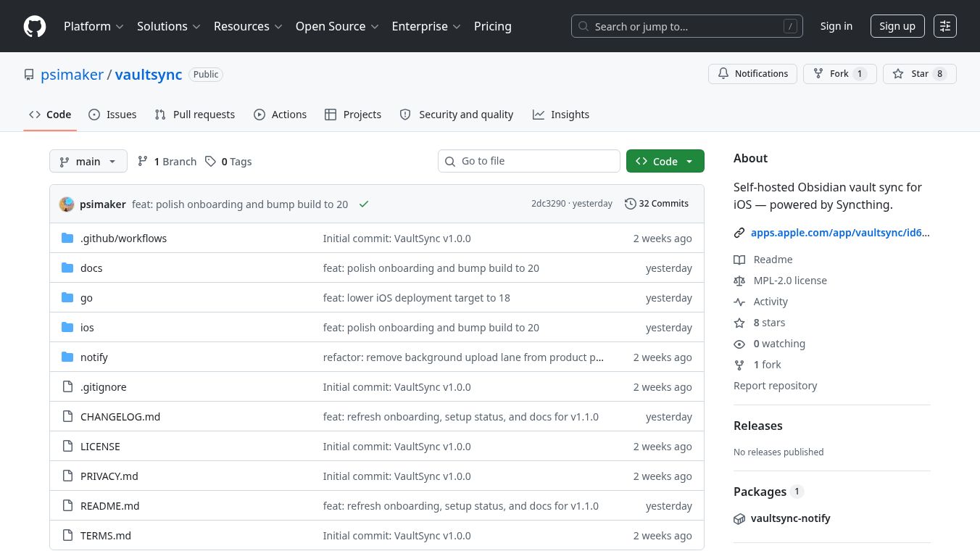
Task: Star the repository with Star button
Action: [920, 74]
